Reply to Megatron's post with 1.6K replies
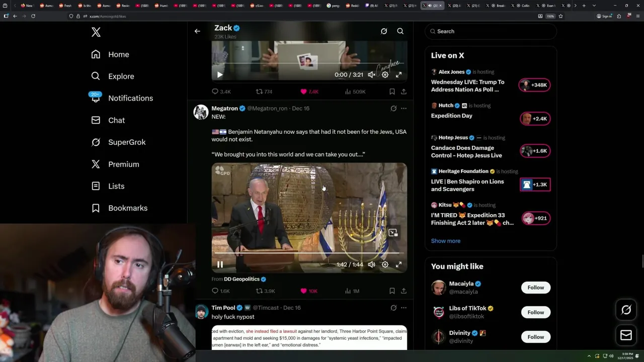 tap(220, 291)
